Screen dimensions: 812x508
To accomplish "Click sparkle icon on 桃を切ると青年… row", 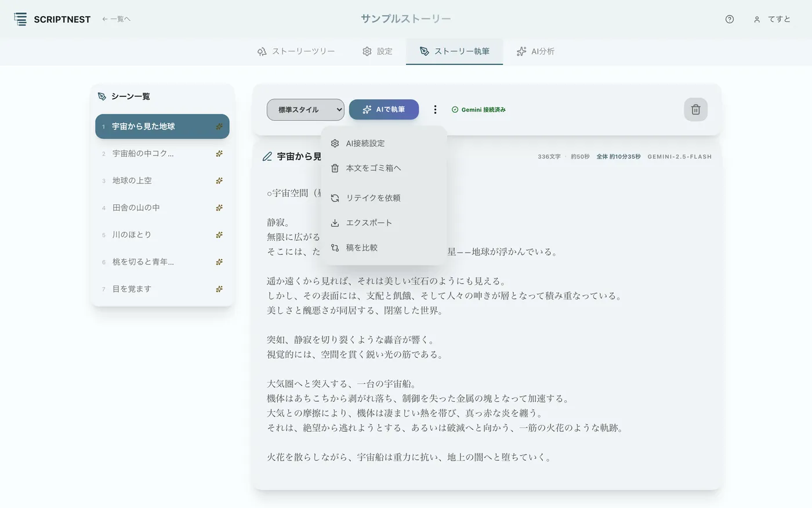I will click(x=219, y=262).
